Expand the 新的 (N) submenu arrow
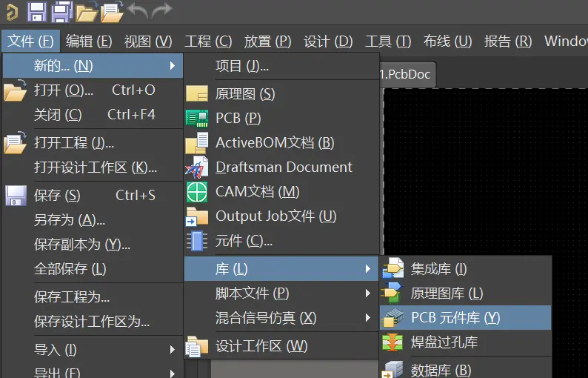 click(172, 66)
